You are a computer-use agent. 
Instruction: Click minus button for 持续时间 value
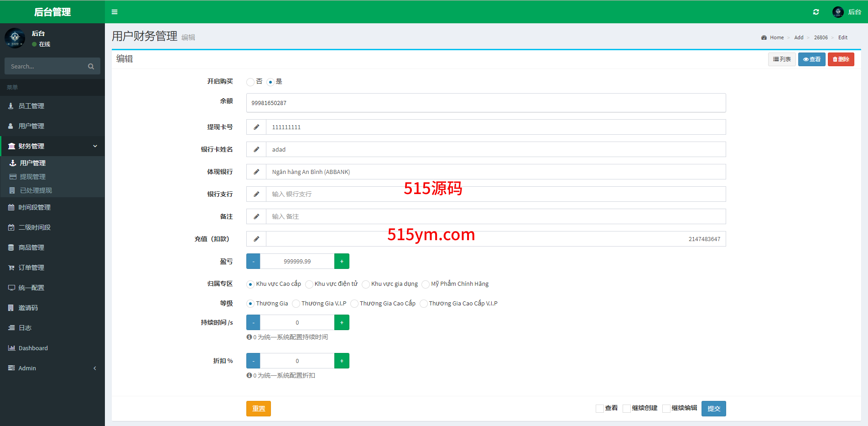pos(253,322)
